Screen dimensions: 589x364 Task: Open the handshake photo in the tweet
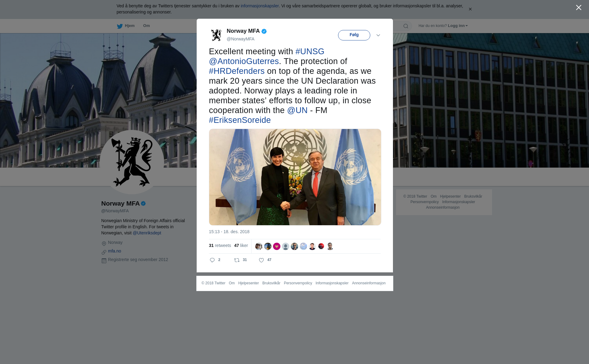tap(295, 177)
